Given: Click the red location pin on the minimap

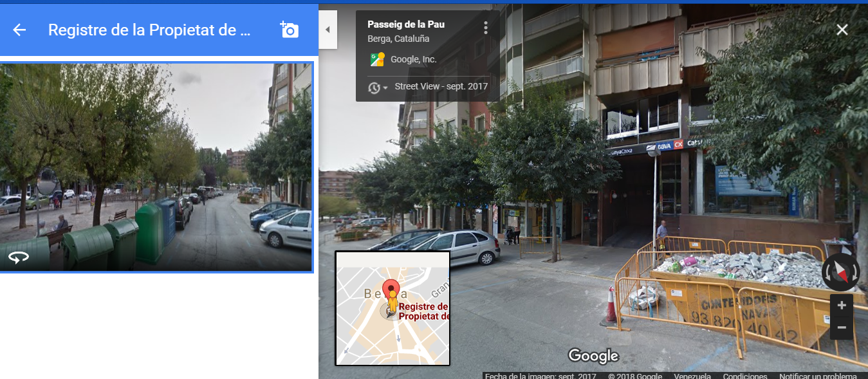Looking at the screenshot, I should (391, 290).
